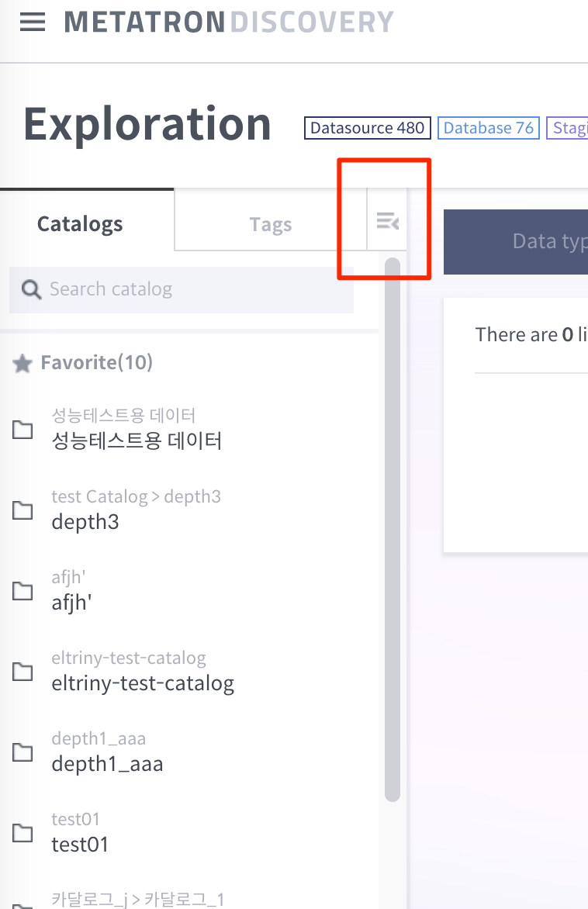Click the Staging badge
The height and width of the screenshot is (909, 588).
(x=569, y=127)
